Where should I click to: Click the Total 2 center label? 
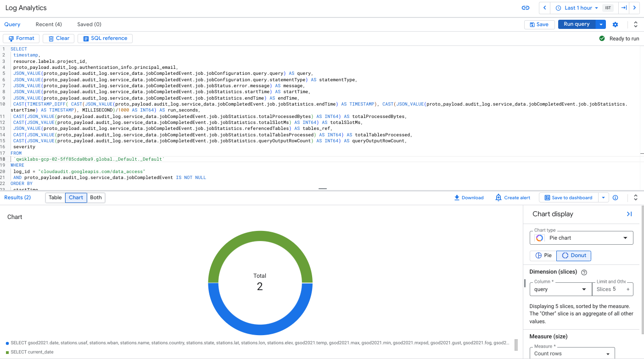[260, 282]
